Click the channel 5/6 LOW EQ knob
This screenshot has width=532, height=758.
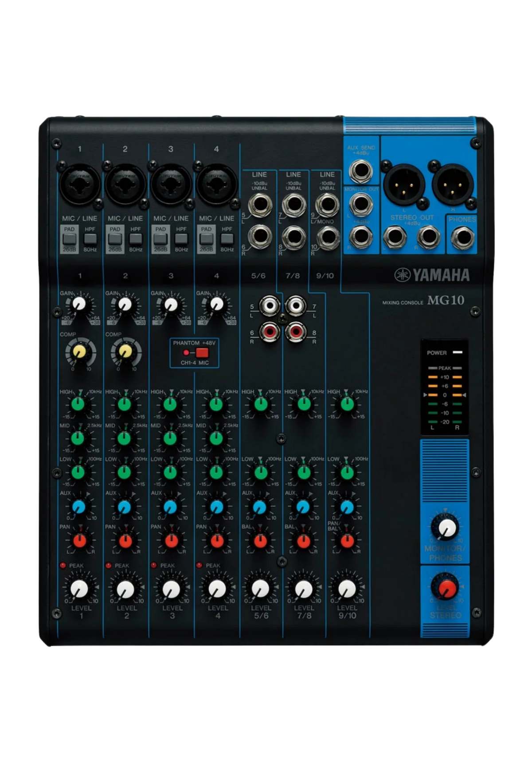click(261, 472)
